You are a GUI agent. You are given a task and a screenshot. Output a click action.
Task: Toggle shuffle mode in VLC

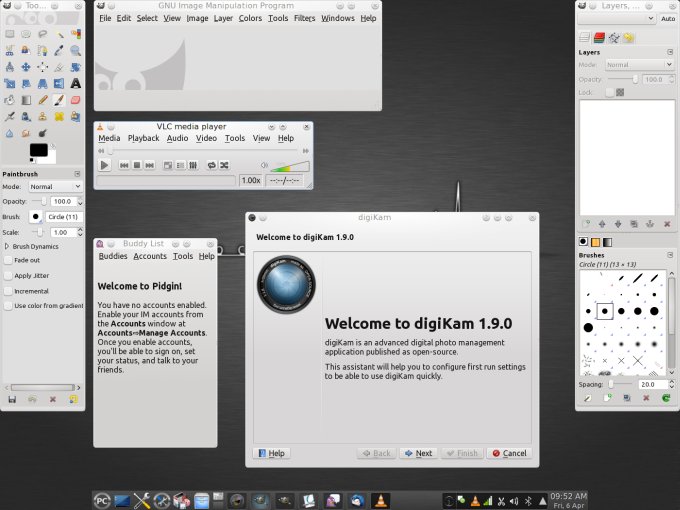click(x=225, y=165)
